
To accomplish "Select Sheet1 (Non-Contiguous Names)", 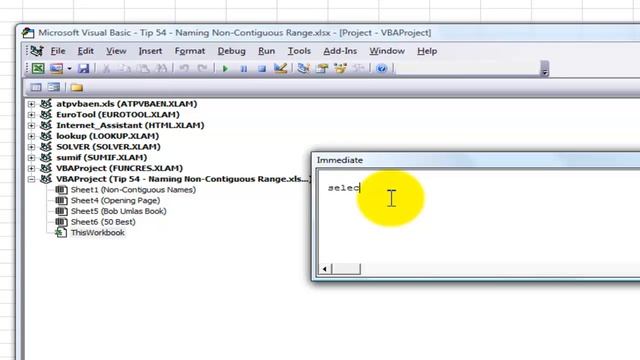I will [133, 189].
